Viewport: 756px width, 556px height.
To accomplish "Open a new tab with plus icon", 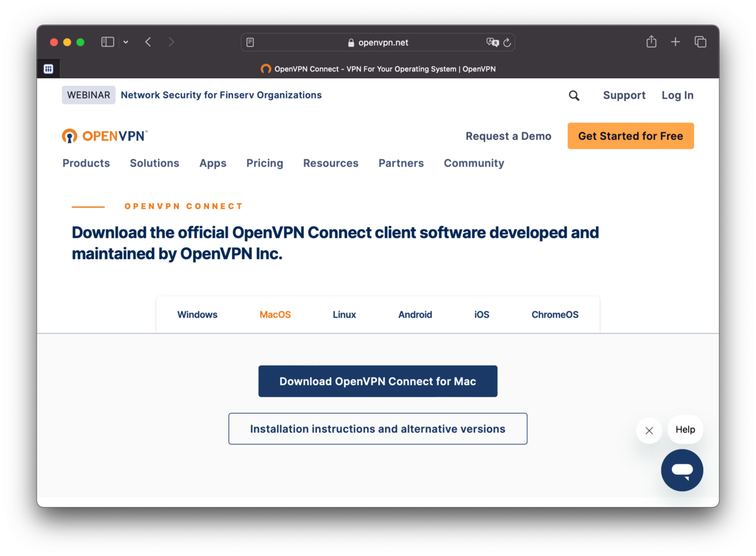I will [675, 42].
